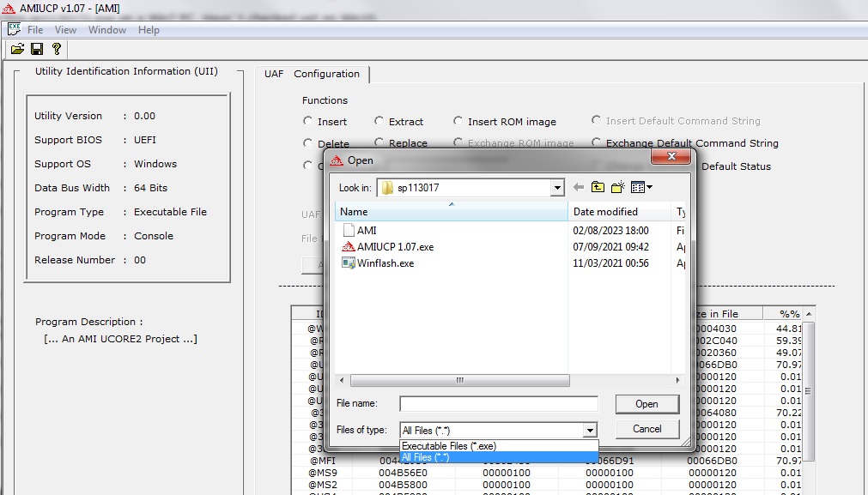The width and height of the screenshot is (868, 495).
Task: Expand the Files of type dropdown
Action: pos(589,431)
